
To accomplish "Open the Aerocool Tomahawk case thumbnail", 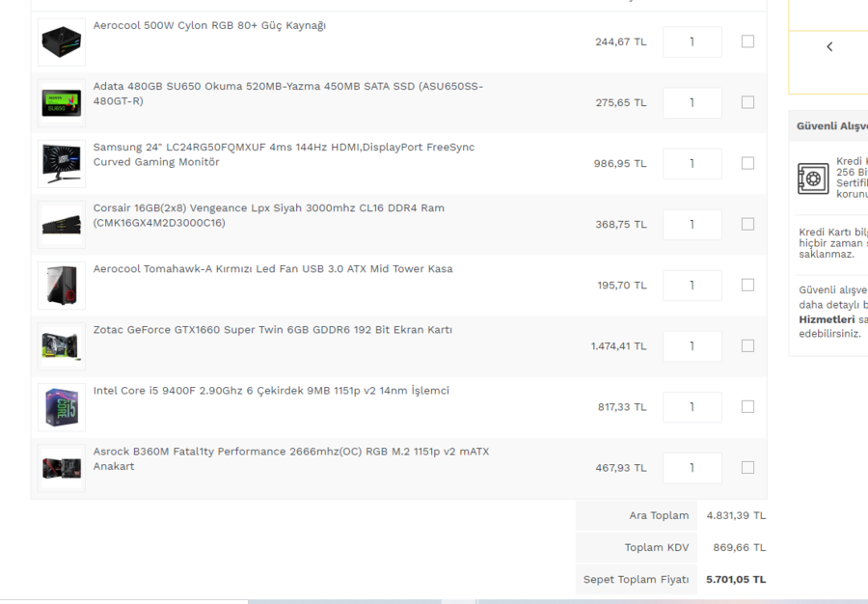I will 62,286.
